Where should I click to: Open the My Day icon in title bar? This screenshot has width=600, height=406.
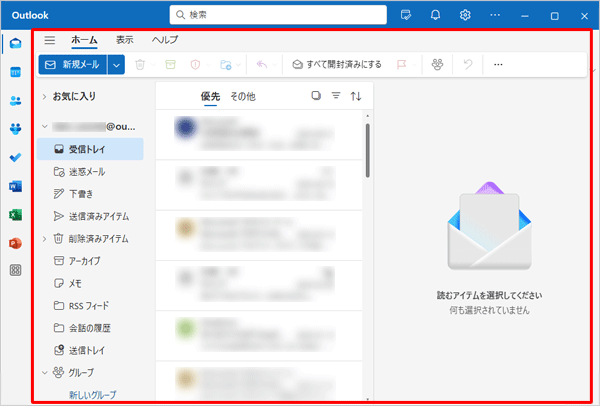(406, 15)
